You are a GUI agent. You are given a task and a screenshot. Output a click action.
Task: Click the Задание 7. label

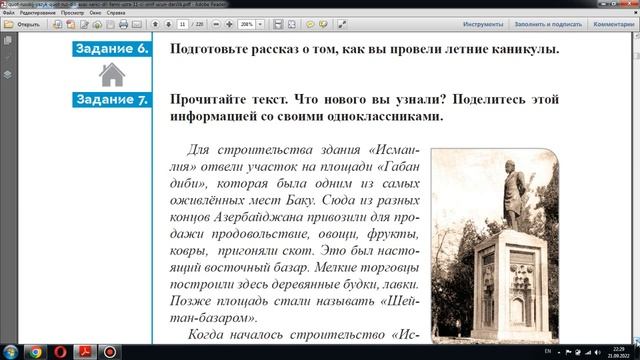click(x=112, y=100)
